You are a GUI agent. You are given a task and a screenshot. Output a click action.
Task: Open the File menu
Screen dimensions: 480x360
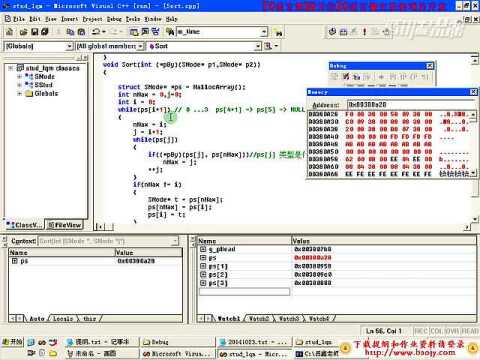tap(19, 19)
